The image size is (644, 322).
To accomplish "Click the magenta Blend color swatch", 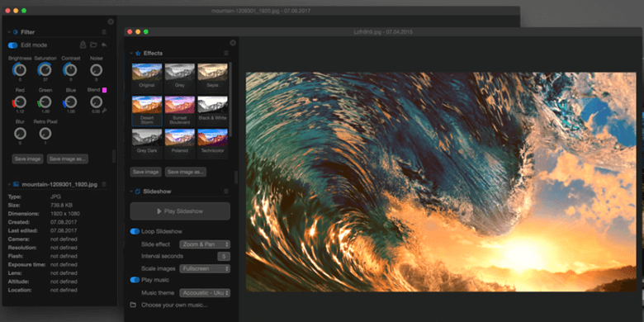I will click(x=104, y=90).
